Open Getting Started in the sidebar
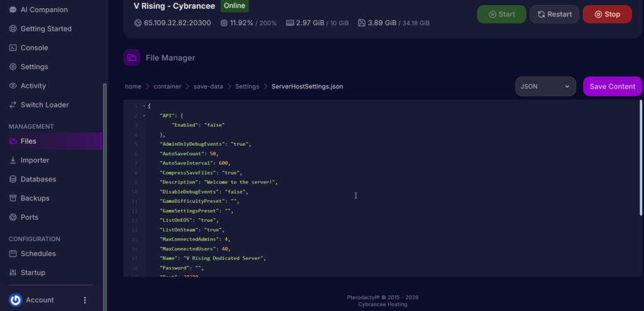Viewport: 644px width, 311px height. coord(40,29)
